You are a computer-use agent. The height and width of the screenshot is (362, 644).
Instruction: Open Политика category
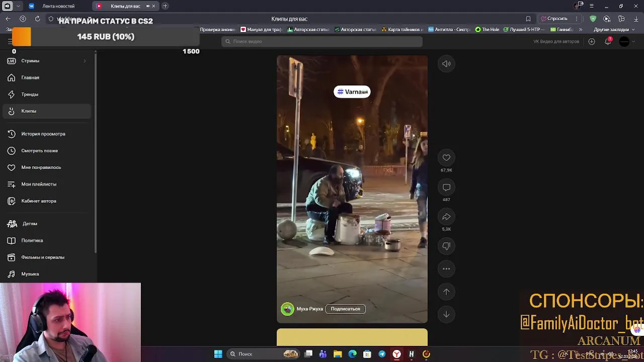point(47,240)
